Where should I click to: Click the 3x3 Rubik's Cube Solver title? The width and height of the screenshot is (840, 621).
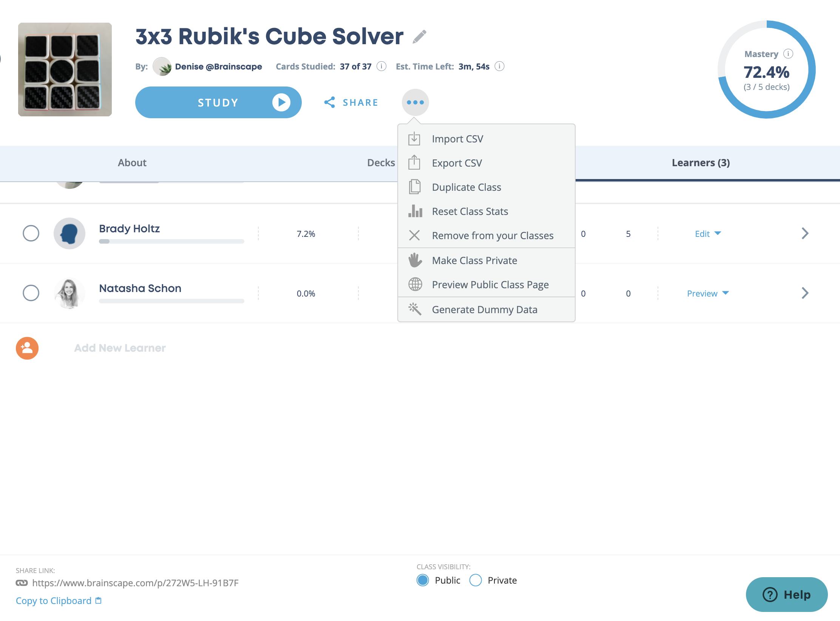(x=269, y=36)
